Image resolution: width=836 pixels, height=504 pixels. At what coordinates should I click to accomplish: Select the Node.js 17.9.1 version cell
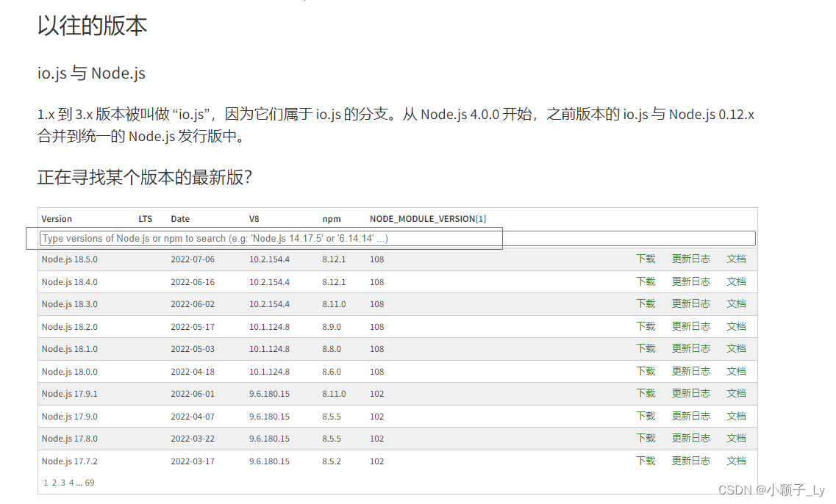tap(70, 394)
